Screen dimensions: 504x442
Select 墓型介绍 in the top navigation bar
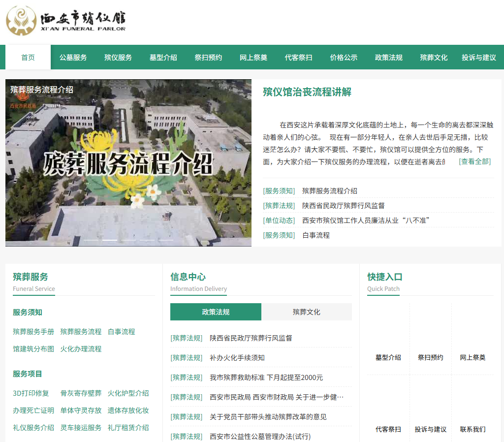(x=163, y=57)
